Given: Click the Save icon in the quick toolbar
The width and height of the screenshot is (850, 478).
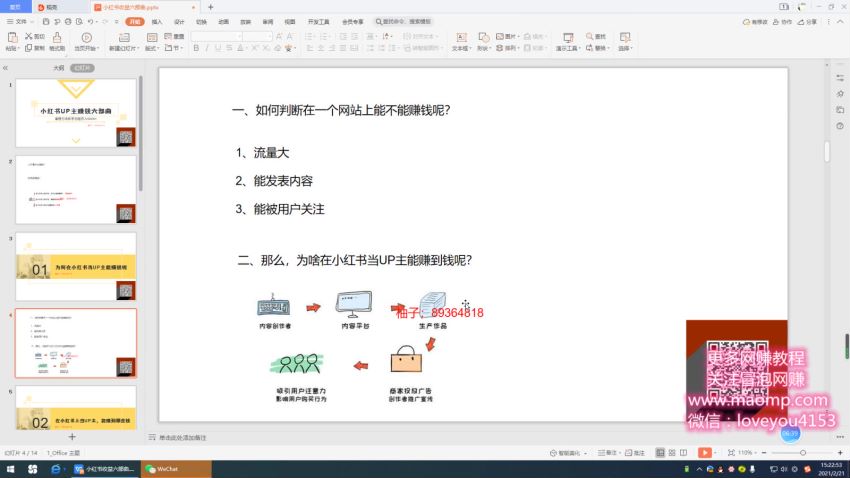Looking at the screenshot, I should click(x=46, y=22).
